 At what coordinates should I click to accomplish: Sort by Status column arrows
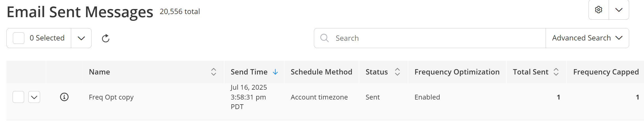point(397,72)
